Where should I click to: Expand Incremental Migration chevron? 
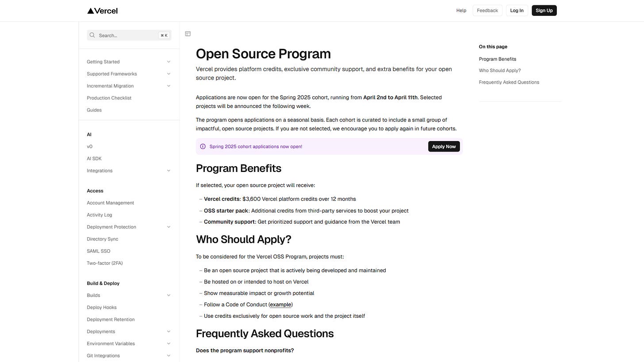(169, 86)
